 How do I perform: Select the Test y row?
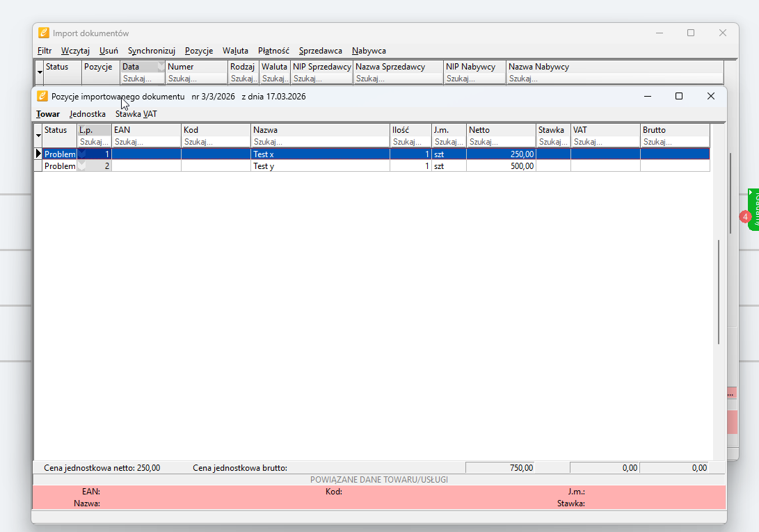click(320, 166)
